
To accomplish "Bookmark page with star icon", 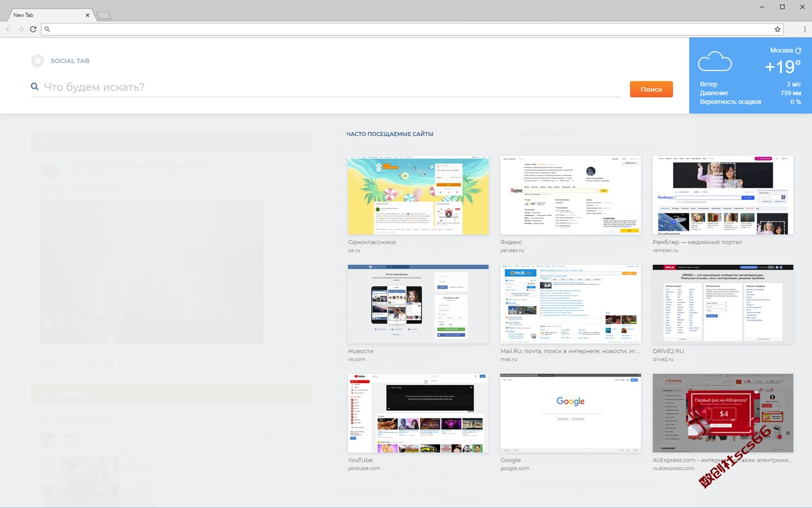I will [x=777, y=29].
